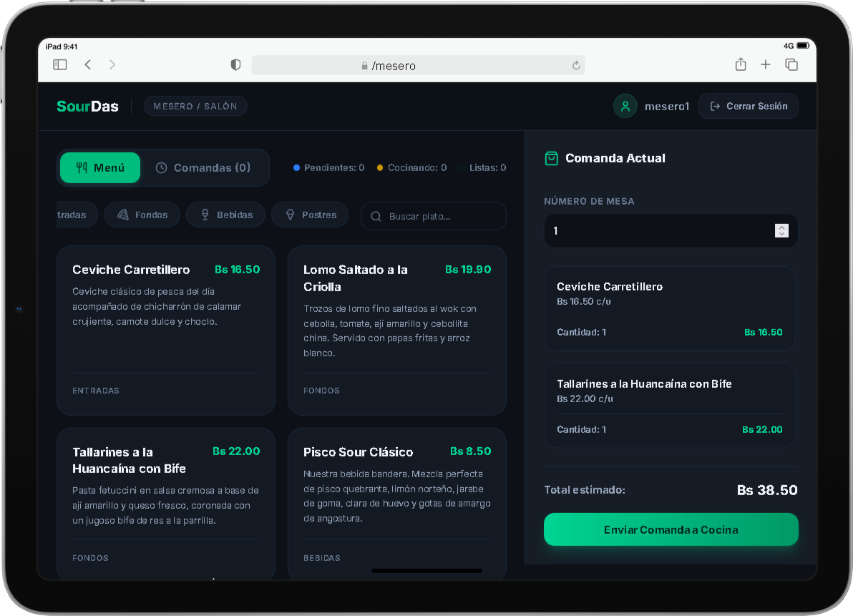
Task: Select the Lomo Saltado a la Criolla card
Action: pos(397,330)
